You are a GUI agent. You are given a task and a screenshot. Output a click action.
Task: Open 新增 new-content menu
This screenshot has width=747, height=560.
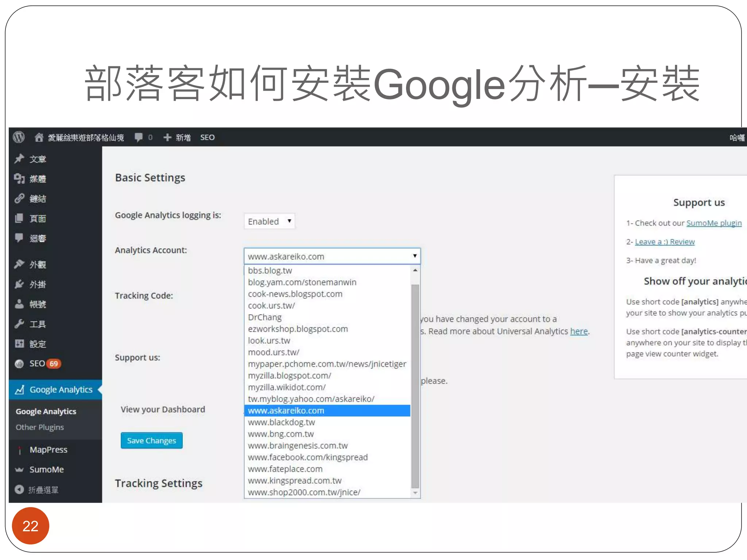click(183, 137)
